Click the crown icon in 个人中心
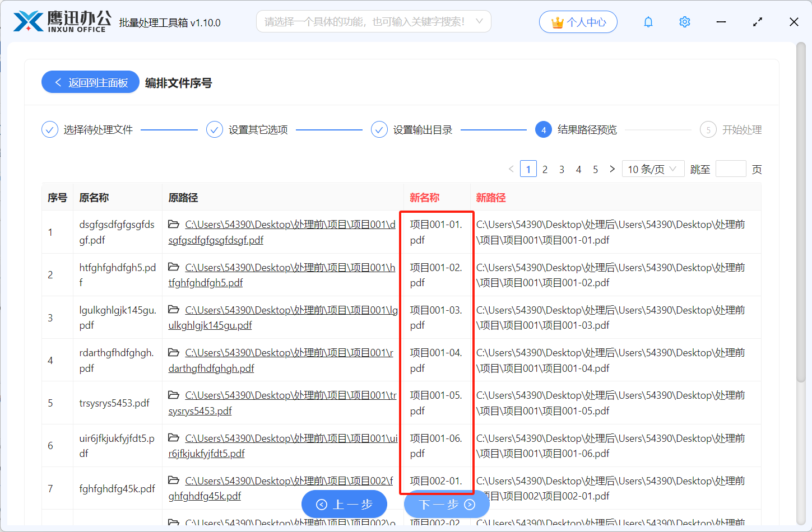812x532 pixels. point(556,21)
